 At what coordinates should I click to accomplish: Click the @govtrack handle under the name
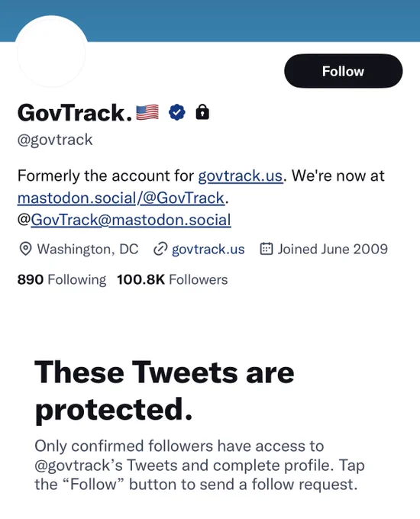pyautogui.click(x=55, y=140)
